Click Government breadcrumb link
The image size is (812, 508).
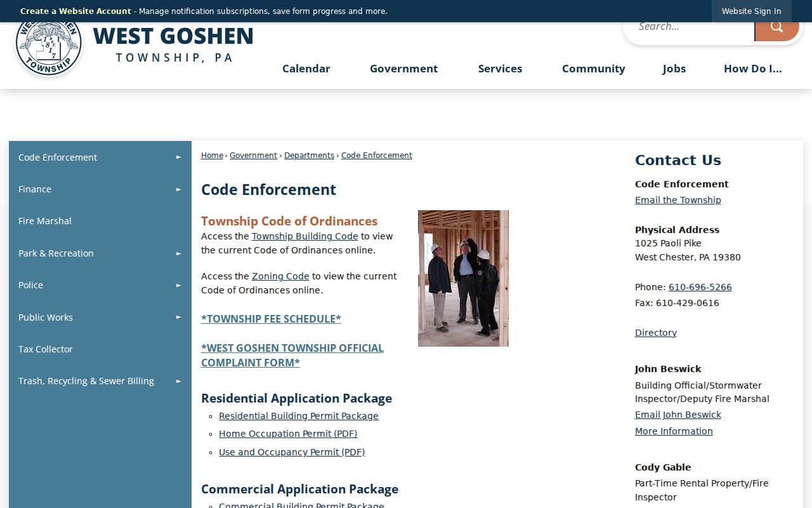(x=253, y=155)
